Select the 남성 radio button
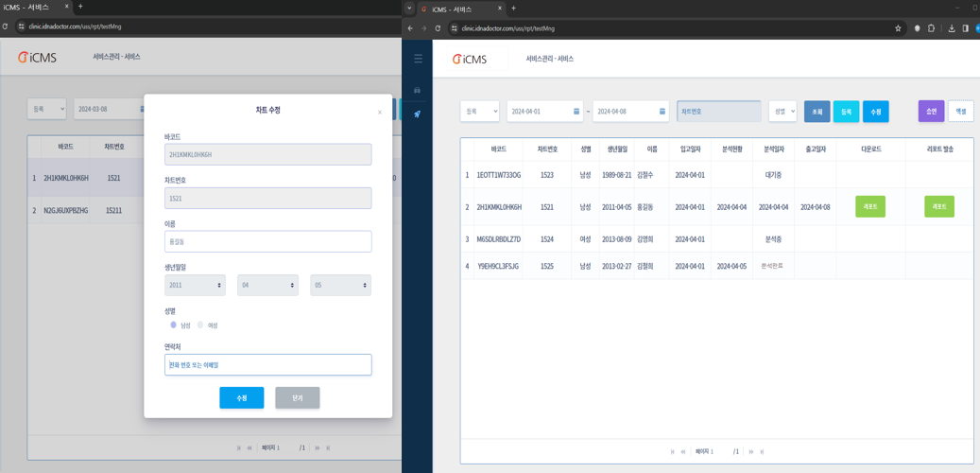 [174, 325]
